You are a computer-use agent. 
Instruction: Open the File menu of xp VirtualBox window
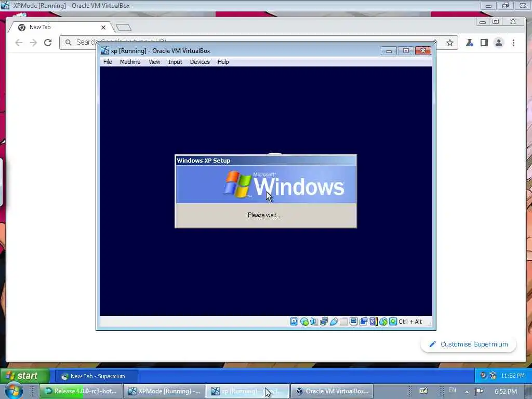pyautogui.click(x=108, y=62)
